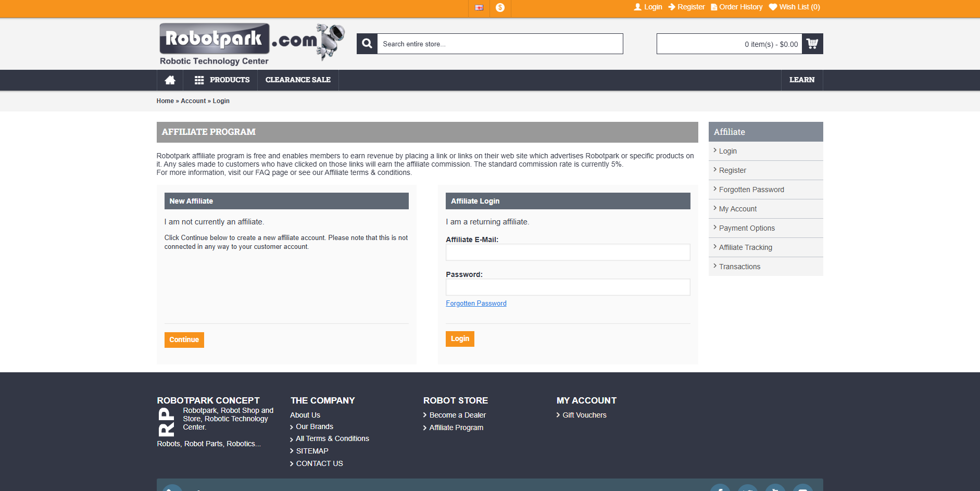Open the LEARN menu item
The width and height of the screenshot is (980, 491).
tap(801, 80)
